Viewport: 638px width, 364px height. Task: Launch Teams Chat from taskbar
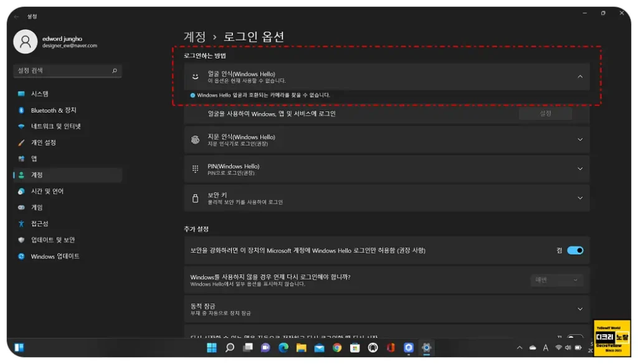coord(265,348)
